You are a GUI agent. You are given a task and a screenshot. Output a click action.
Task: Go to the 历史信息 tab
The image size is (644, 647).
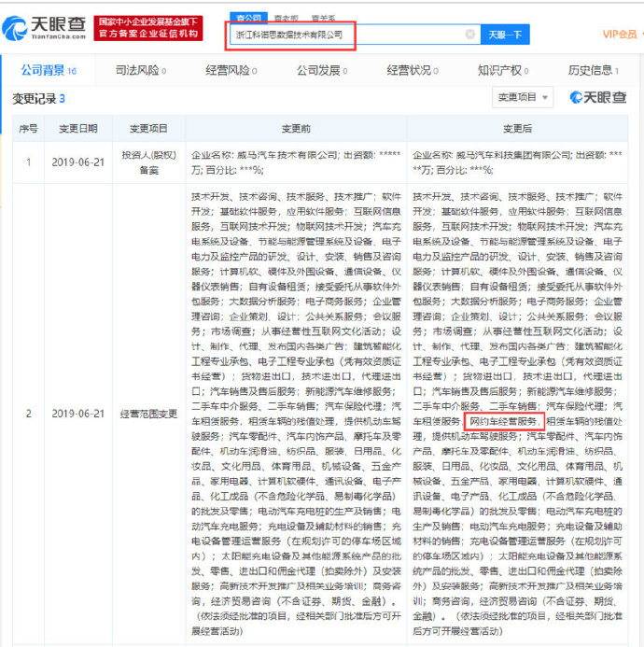click(594, 70)
